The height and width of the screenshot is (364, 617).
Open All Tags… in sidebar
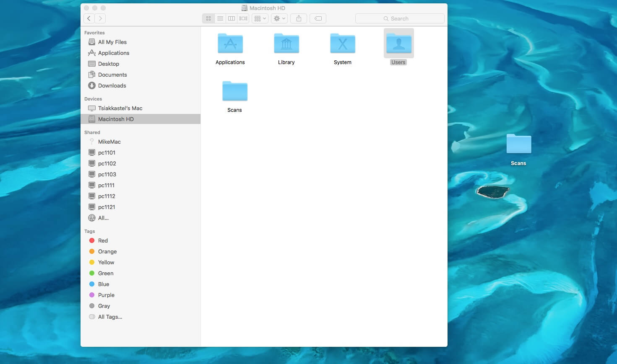click(110, 317)
